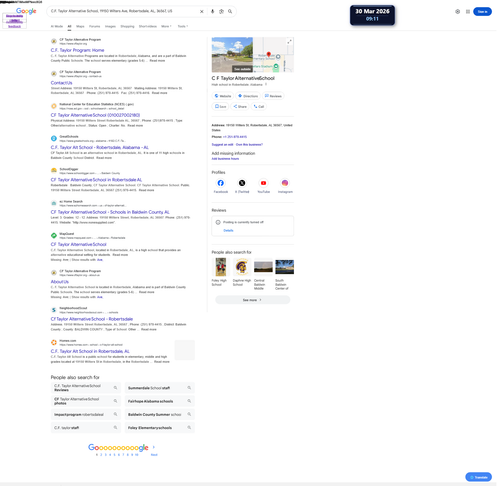This screenshot has height=486, width=500.
Task: Switch to the Short videos tab
Action: pos(148,26)
